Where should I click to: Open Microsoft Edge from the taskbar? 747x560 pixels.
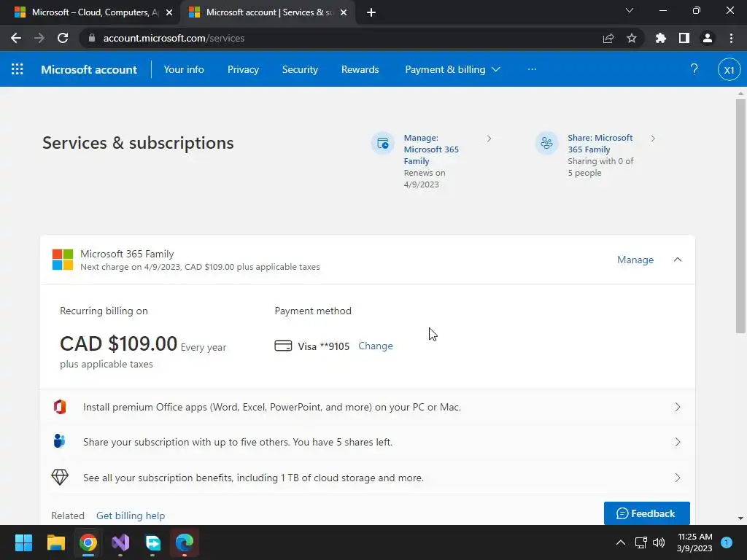[185, 542]
